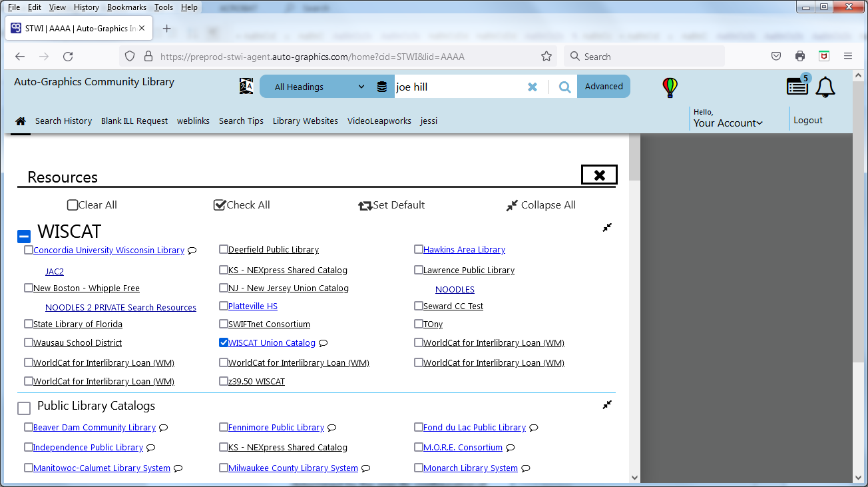Viewport: 868px width, 487px height.
Task: Click comment icon beside M.O.R.E. Consortium
Action: tap(510, 448)
